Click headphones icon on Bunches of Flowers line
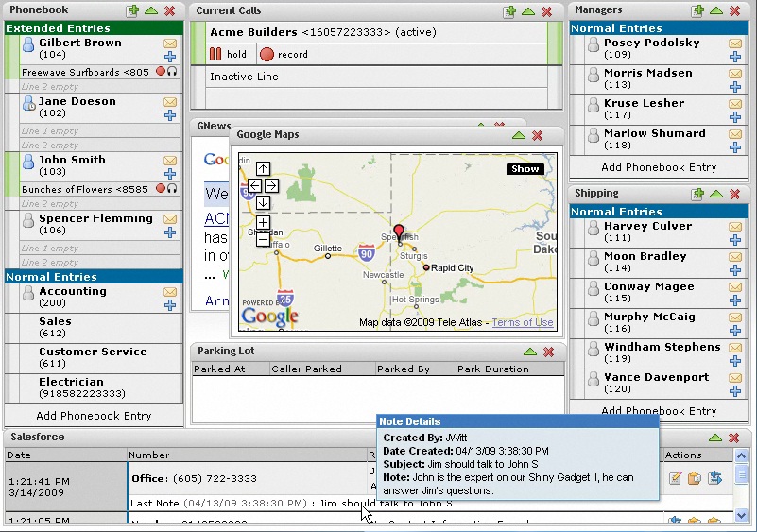The image size is (757, 532). [x=172, y=188]
